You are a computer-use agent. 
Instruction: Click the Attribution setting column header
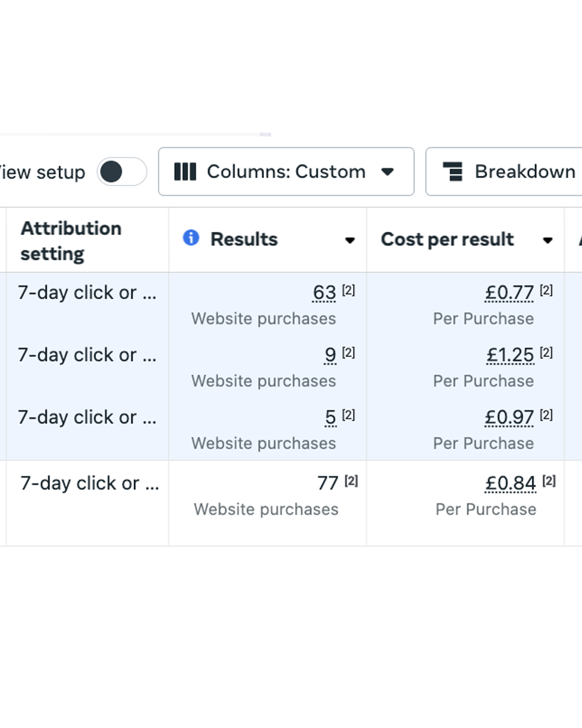71,241
